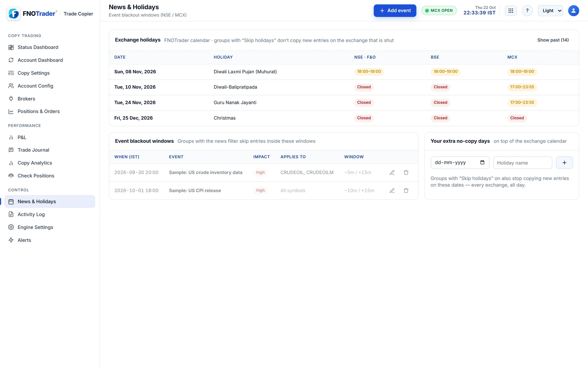588x368 pixels.
Task: Click the Christmas holiday name
Action: point(224,118)
